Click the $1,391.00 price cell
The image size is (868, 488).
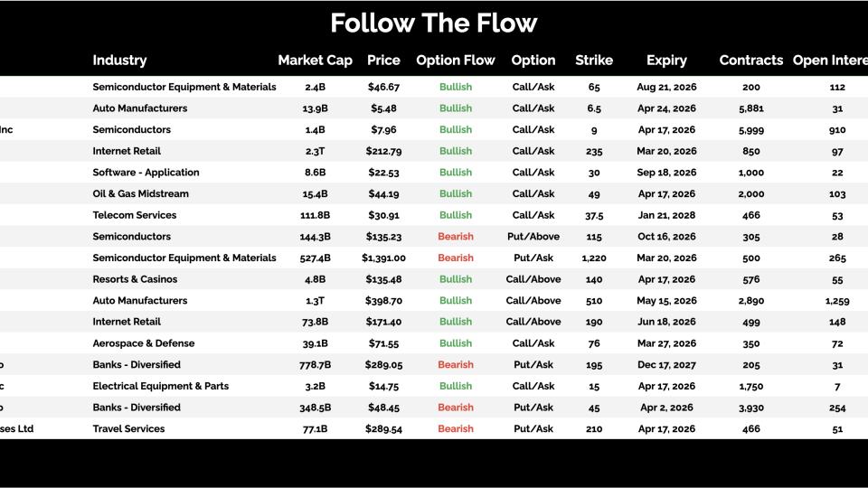383,258
